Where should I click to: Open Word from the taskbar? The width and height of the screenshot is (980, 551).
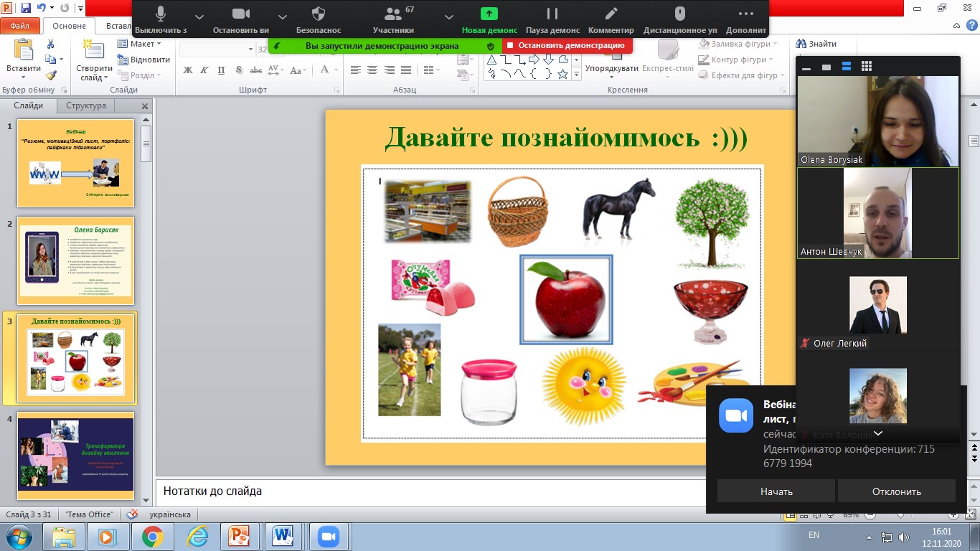(x=283, y=537)
